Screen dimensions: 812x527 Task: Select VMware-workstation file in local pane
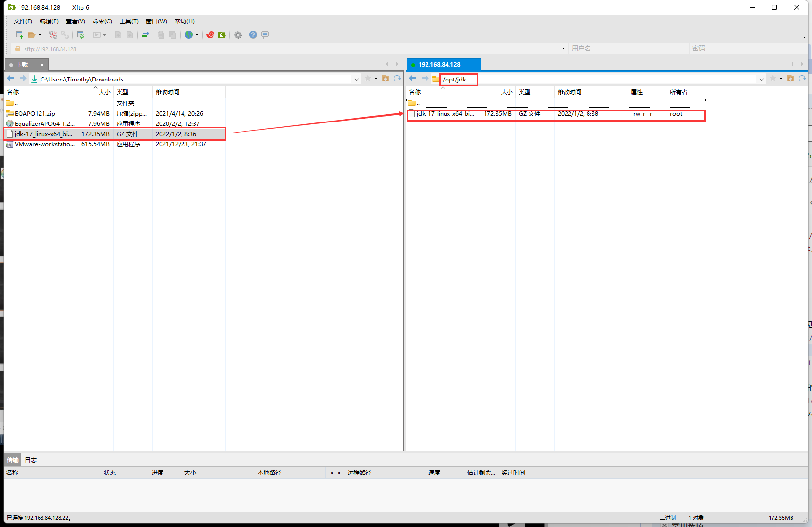click(x=115, y=144)
